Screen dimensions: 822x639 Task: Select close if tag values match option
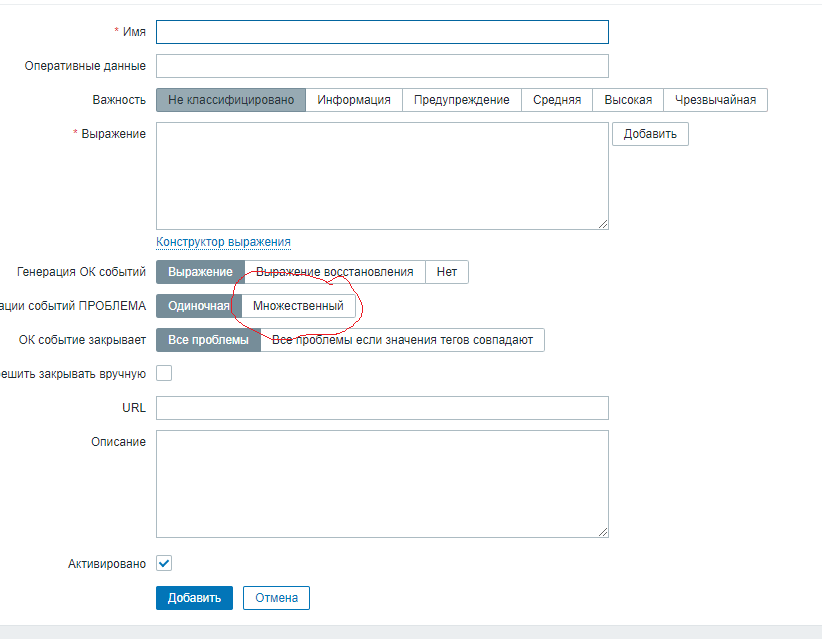[x=403, y=340]
